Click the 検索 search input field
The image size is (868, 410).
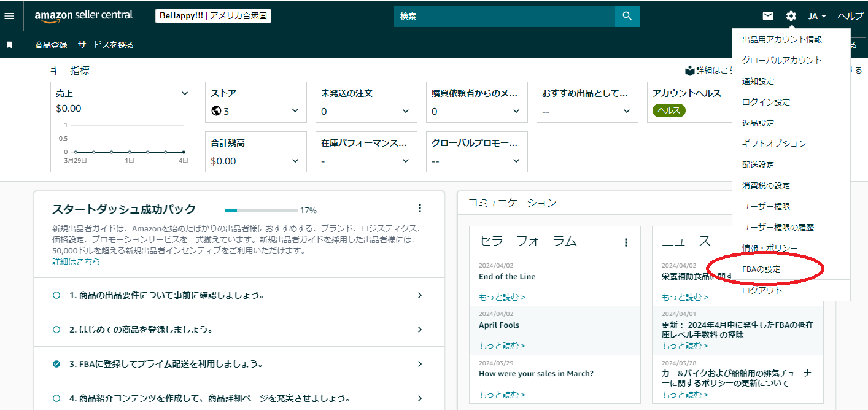(505, 16)
